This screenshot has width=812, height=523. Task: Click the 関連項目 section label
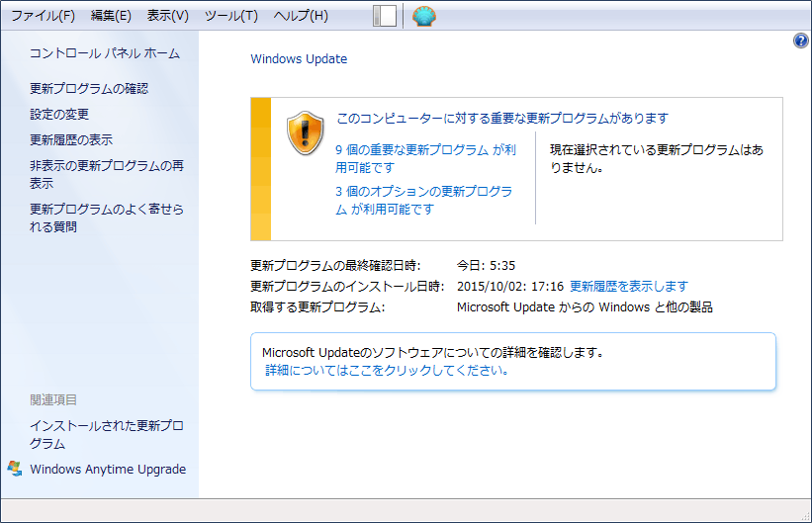pyautogui.click(x=53, y=399)
